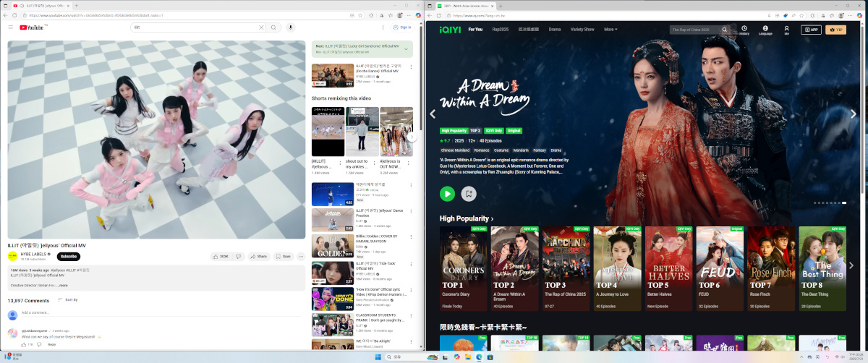Open HYBE LABELS channel avatar

point(12,256)
